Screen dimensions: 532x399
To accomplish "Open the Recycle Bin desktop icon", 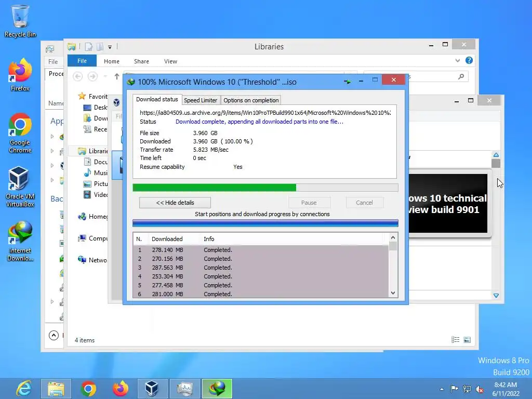I will (20, 21).
